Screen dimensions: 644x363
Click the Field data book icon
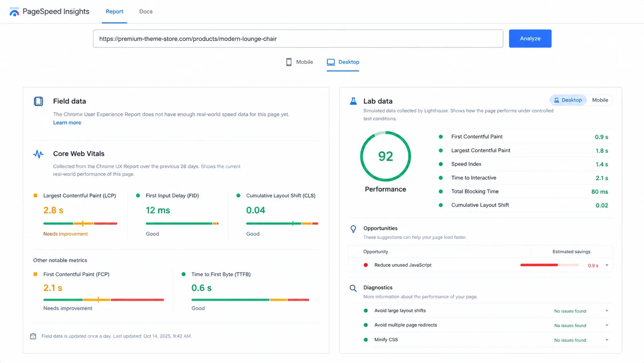click(39, 101)
